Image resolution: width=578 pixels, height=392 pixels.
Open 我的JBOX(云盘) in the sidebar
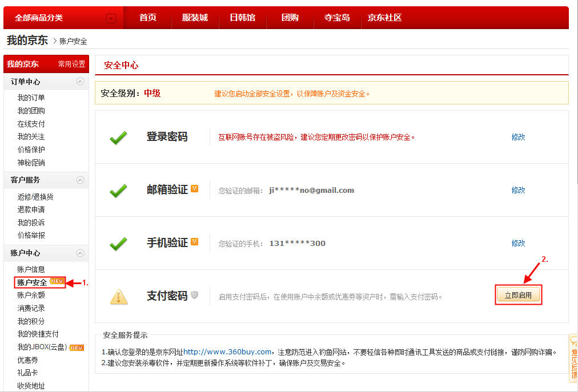pos(42,347)
